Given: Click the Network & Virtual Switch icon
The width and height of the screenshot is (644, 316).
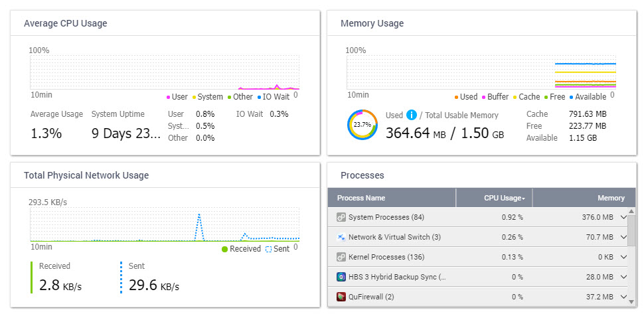Looking at the screenshot, I should (x=341, y=237).
